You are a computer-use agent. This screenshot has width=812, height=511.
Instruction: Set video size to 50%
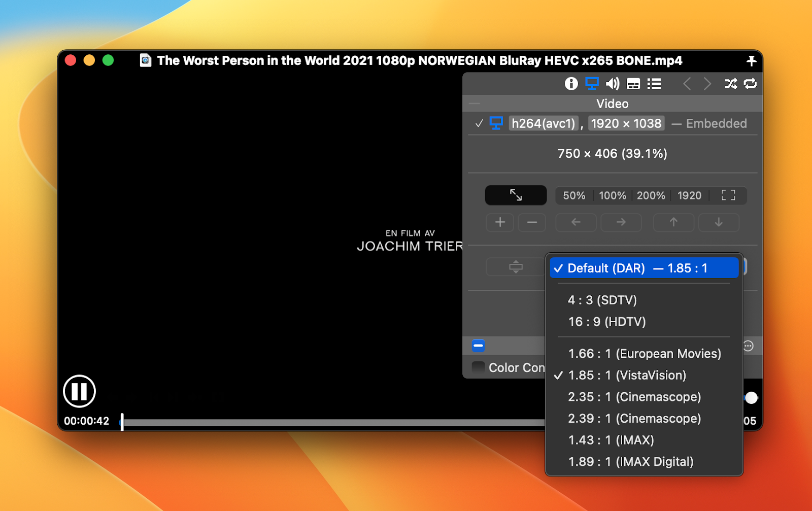click(x=574, y=195)
